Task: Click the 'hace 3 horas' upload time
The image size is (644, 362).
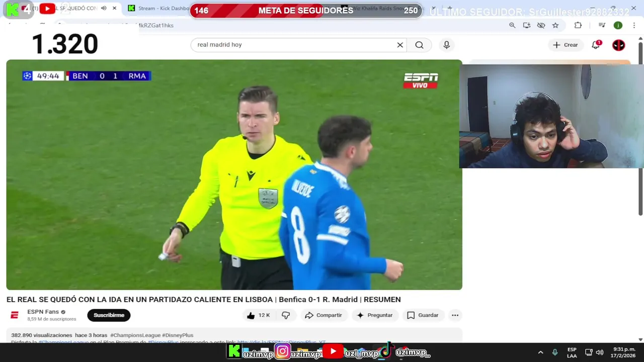Action: (x=91, y=335)
